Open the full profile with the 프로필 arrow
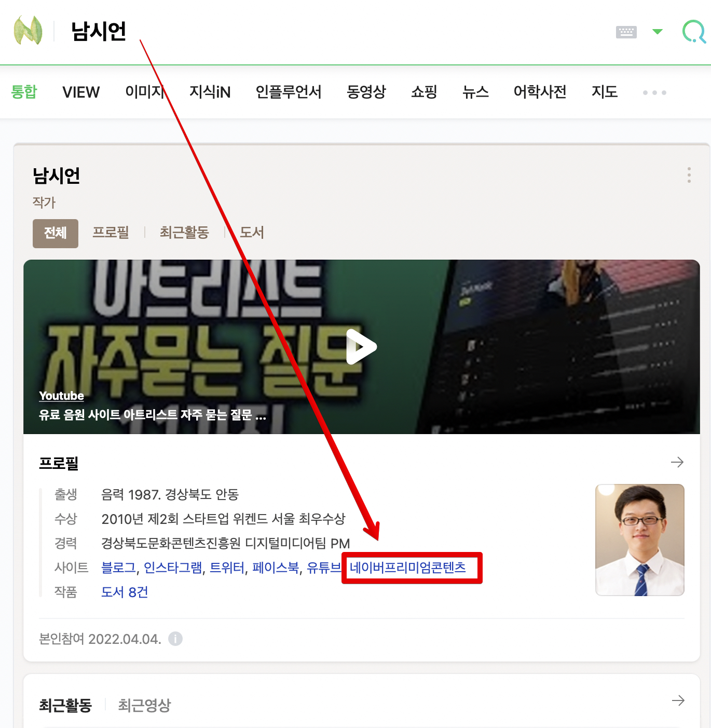 (x=677, y=462)
